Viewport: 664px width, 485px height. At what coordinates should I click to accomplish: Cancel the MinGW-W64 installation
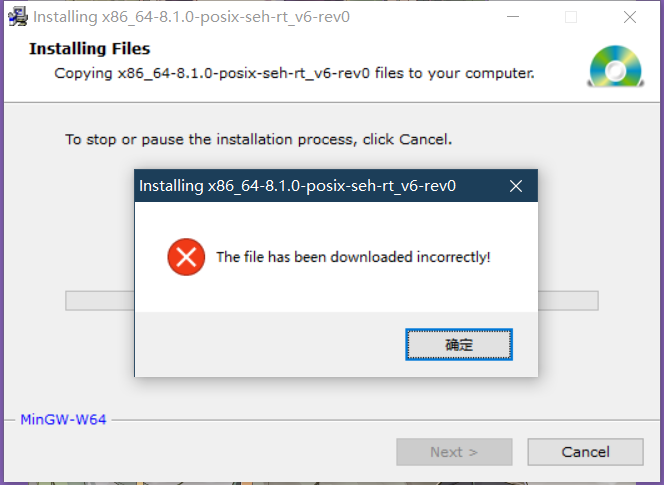pos(585,452)
